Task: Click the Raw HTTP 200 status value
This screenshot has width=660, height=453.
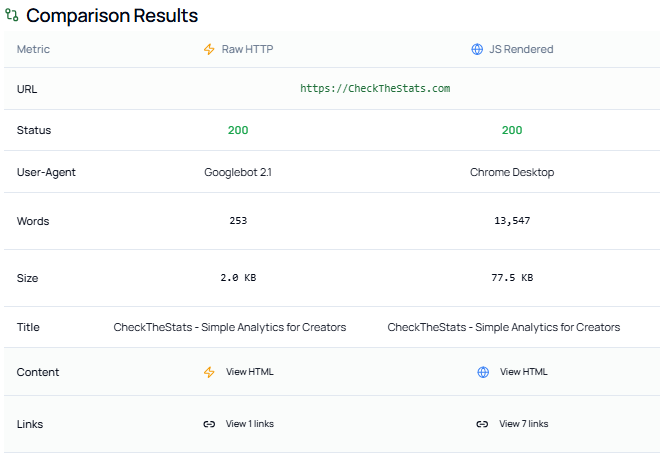Action: [x=238, y=130]
